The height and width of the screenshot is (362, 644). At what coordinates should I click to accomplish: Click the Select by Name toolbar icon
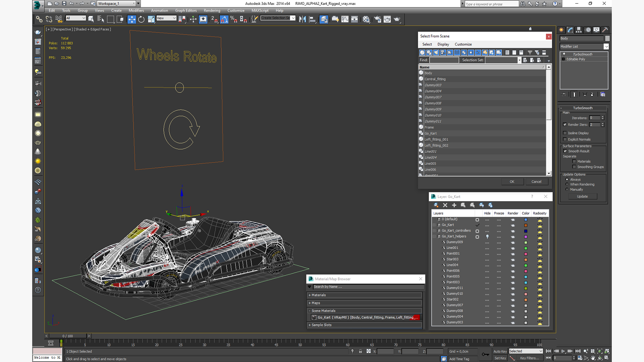100,19
